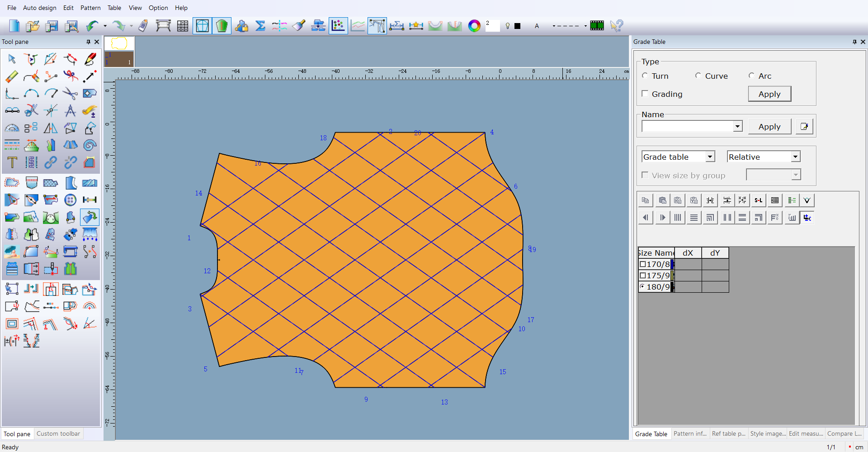Switch to the Custom toolbar tab
Image resolution: width=868 pixels, height=452 pixels.
coord(58,433)
